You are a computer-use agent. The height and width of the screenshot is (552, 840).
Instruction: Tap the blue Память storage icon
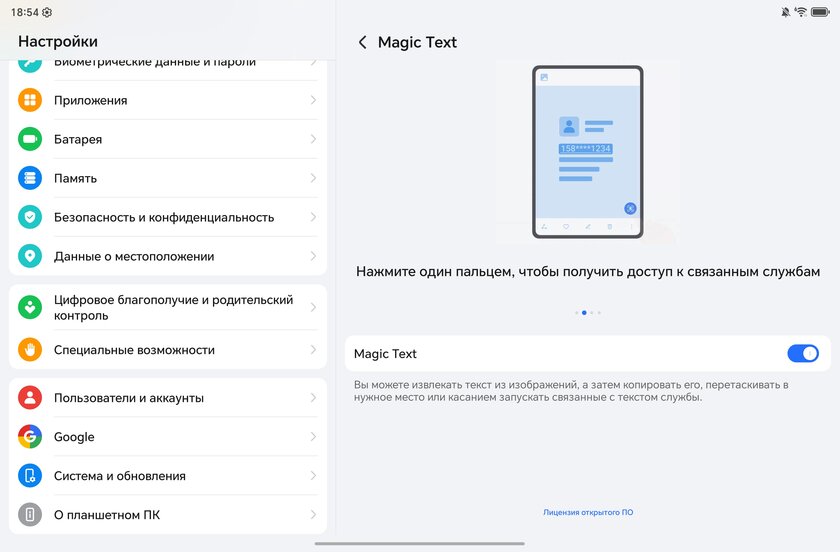[30, 178]
